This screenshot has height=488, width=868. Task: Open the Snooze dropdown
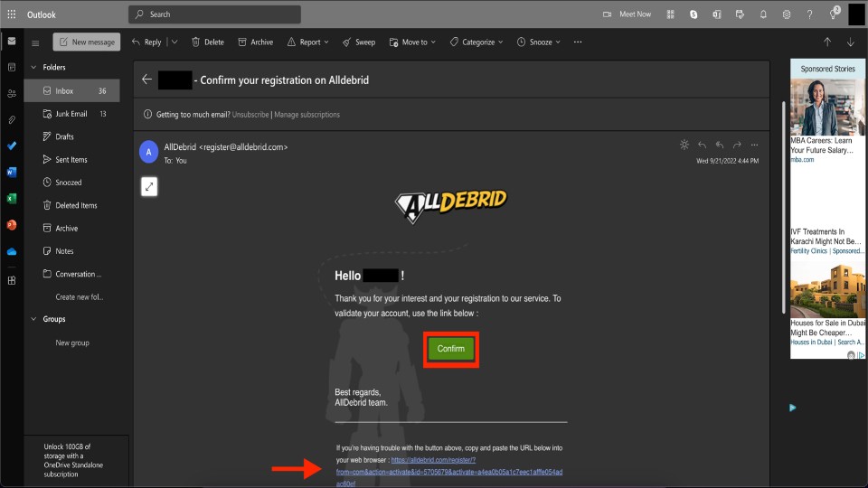[539, 42]
